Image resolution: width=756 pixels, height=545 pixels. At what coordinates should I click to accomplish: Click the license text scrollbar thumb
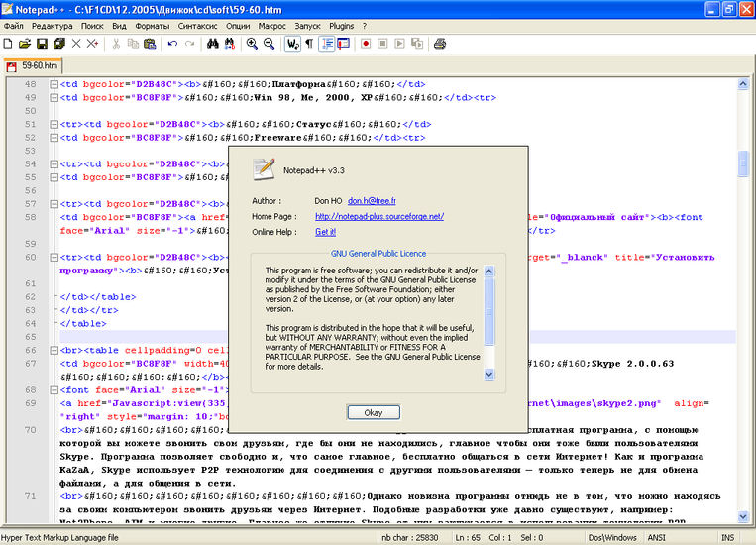point(488,311)
